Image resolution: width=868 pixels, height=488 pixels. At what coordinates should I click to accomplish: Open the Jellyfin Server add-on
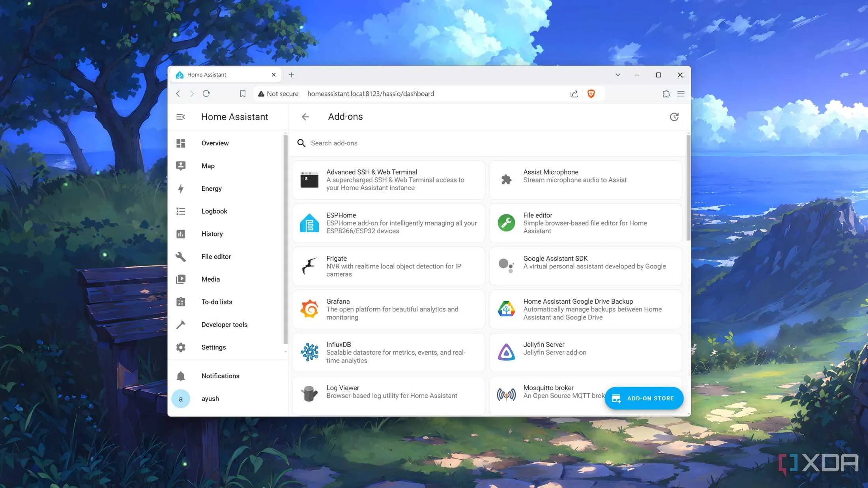[585, 352]
